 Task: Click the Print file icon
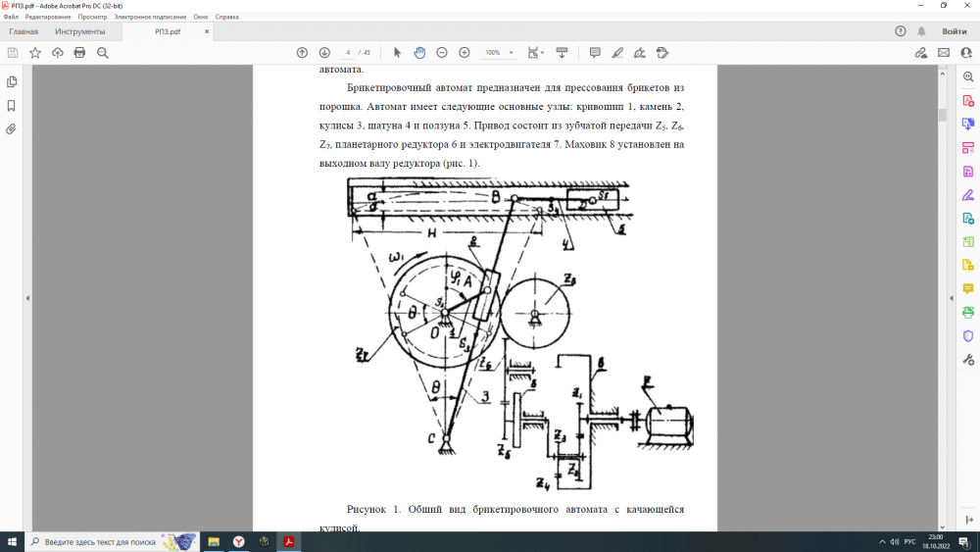tap(79, 52)
